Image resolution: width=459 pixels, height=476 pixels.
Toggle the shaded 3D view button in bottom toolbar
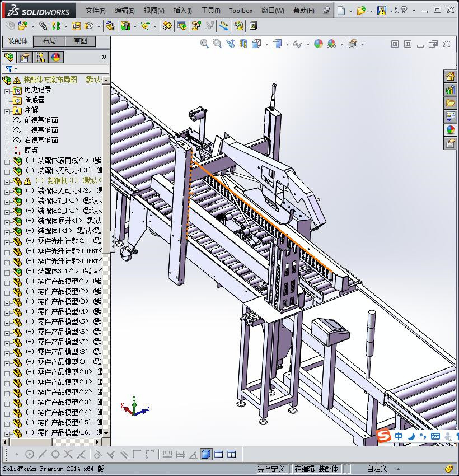point(206,454)
